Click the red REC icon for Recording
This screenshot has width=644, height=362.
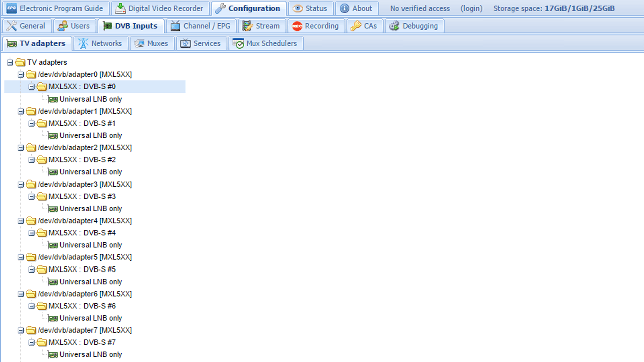click(x=297, y=26)
